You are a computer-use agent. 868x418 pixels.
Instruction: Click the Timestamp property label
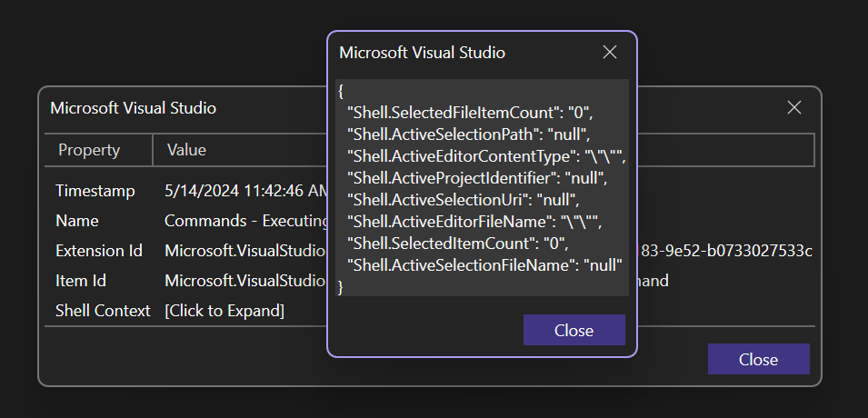pos(95,191)
